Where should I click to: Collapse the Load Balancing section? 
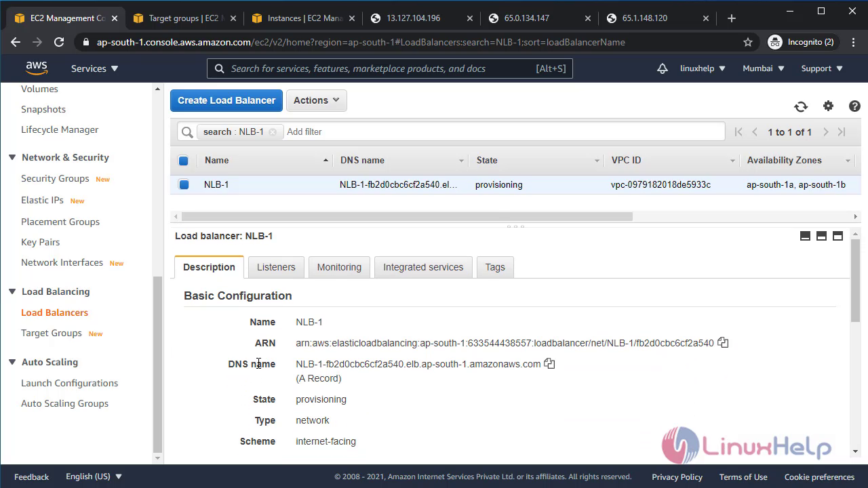(12, 291)
